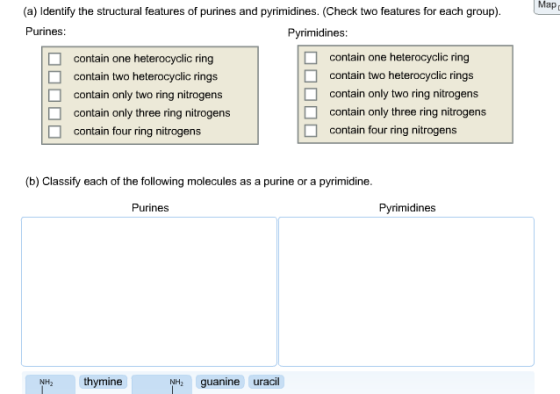This screenshot has height=394, width=560.
Task: Select the NH2 structure tile between thymine and guanine
Action: coord(161,384)
